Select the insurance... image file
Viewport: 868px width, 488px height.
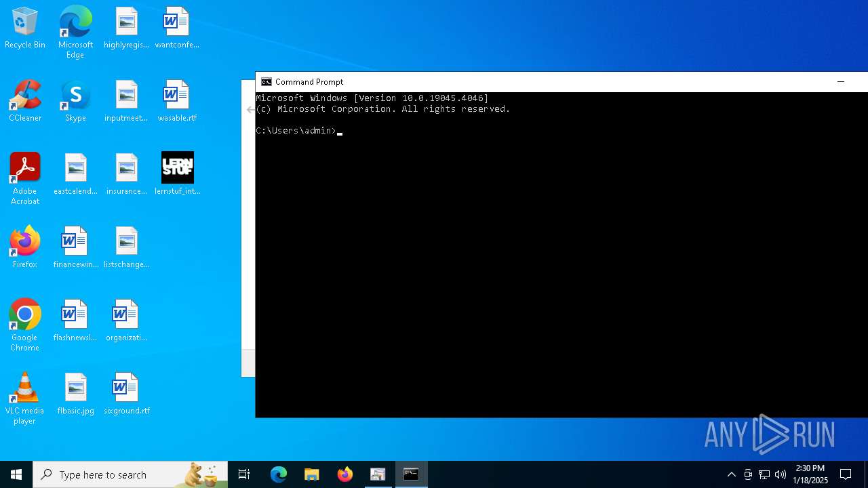(126, 175)
